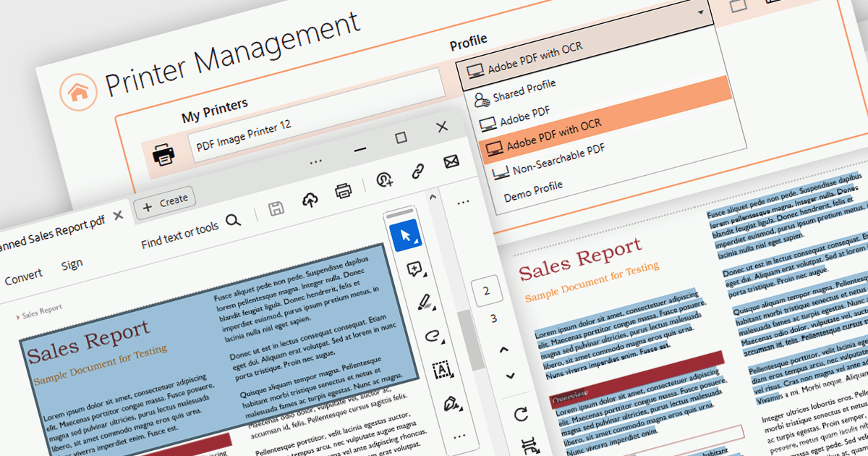The width and height of the screenshot is (868, 456).
Task: Select the Add comment tool
Action: 416,270
